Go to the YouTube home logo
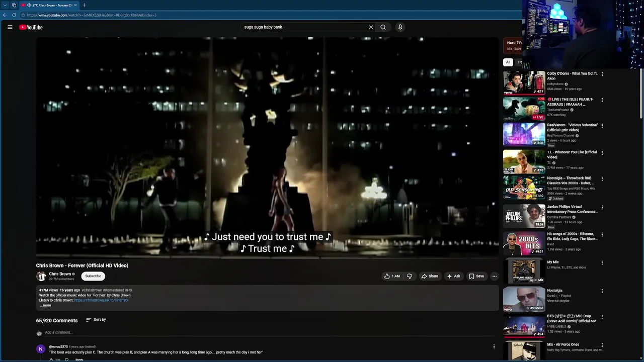The width and height of the screenshot is (644, 362). pyautogui.click(x=31, y=27)
